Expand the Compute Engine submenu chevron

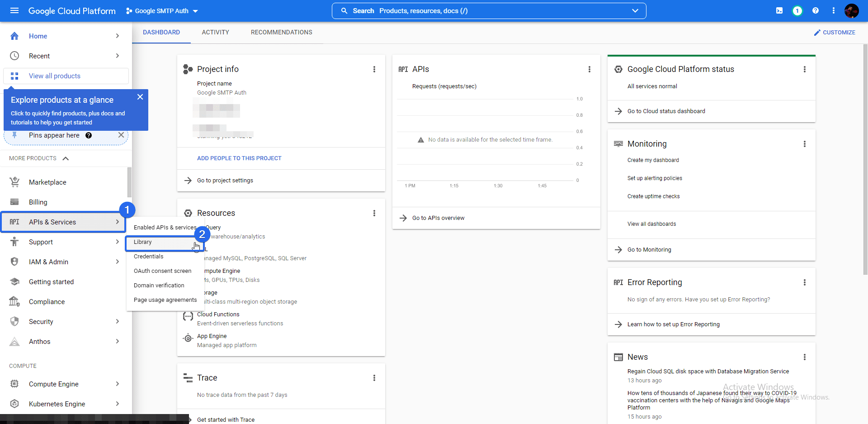118,384
